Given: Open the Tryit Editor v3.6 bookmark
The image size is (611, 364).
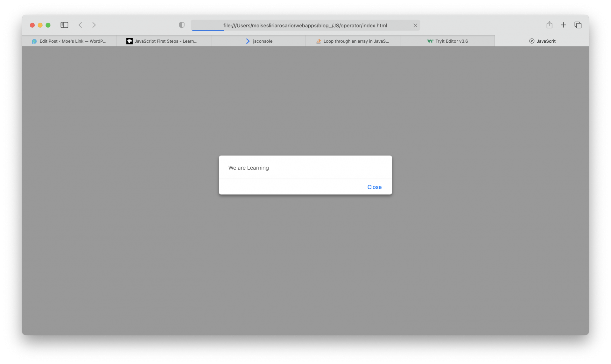Looking at the screenshot, I should [x=451, y=41].
